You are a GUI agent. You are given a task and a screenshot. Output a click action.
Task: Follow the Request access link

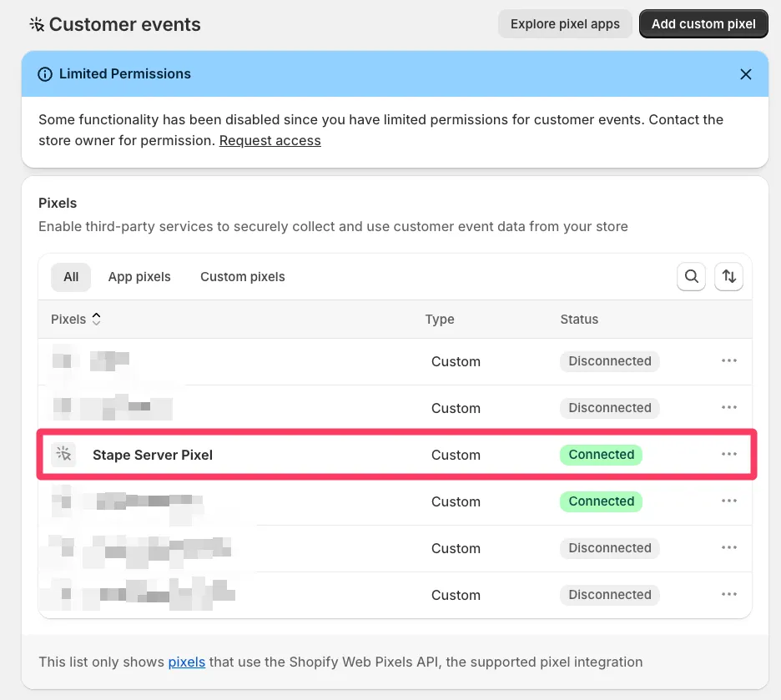[270, 141]
